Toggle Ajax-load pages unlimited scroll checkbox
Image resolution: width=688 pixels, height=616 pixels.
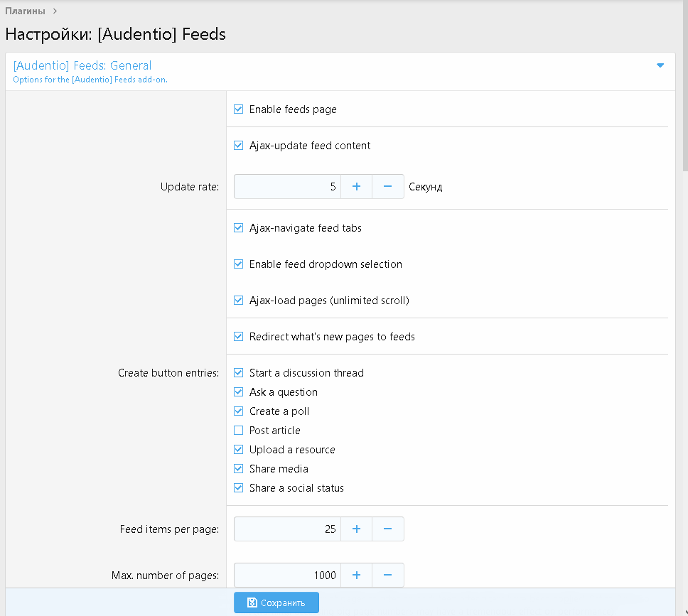tap(238, 300)
